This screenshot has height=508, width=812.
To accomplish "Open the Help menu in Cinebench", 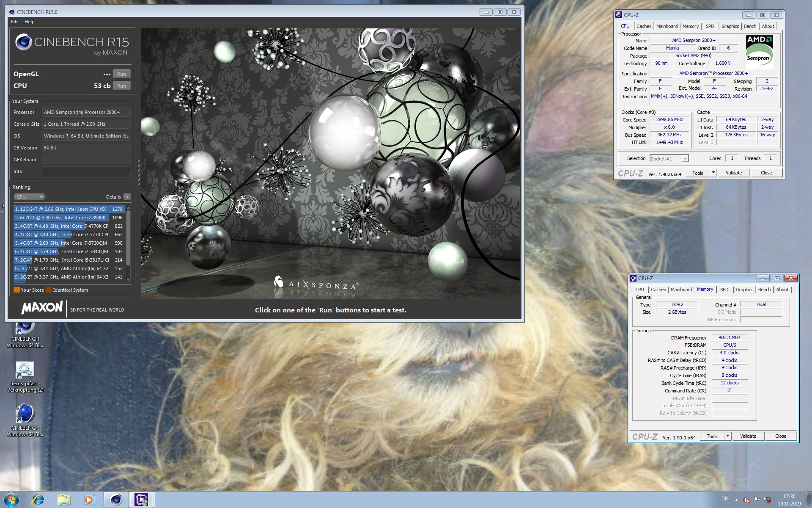I will (x=29, y=22).
